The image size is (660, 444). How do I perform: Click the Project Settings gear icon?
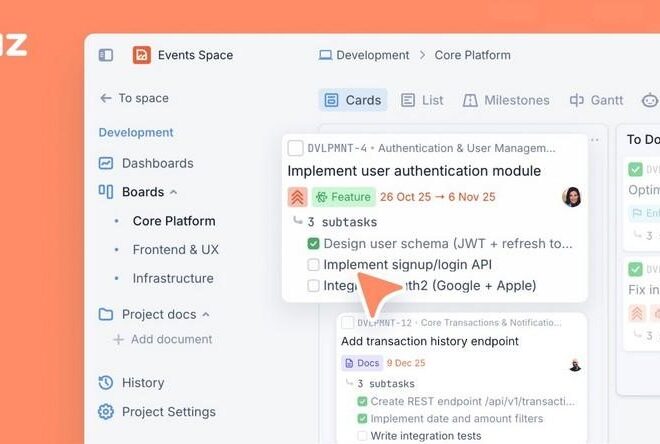pos(106,412)
